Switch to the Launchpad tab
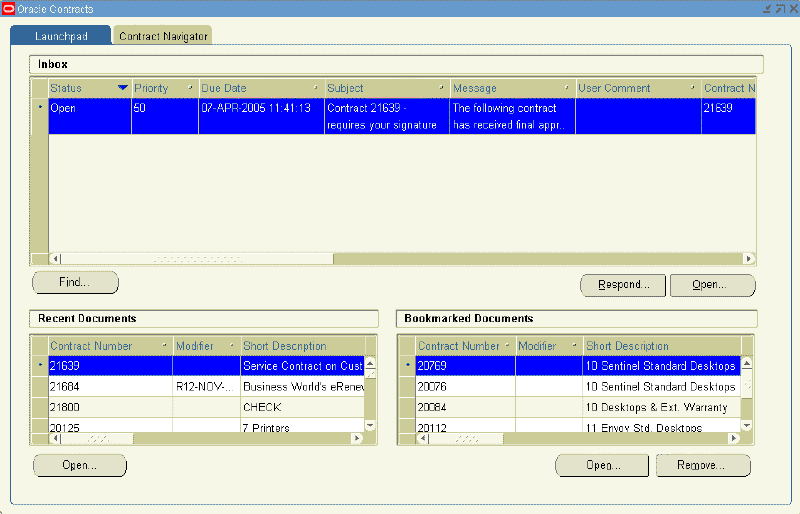 [61, 36]
